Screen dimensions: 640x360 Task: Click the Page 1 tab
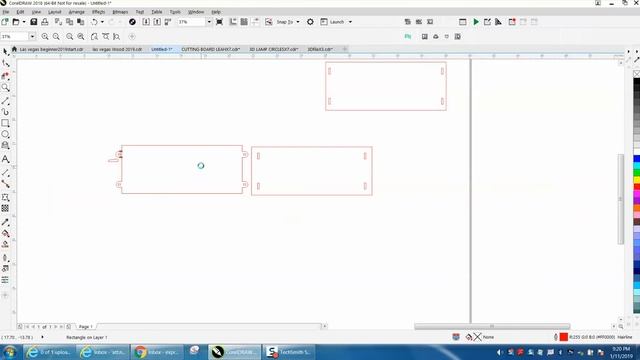pos(85,327)
